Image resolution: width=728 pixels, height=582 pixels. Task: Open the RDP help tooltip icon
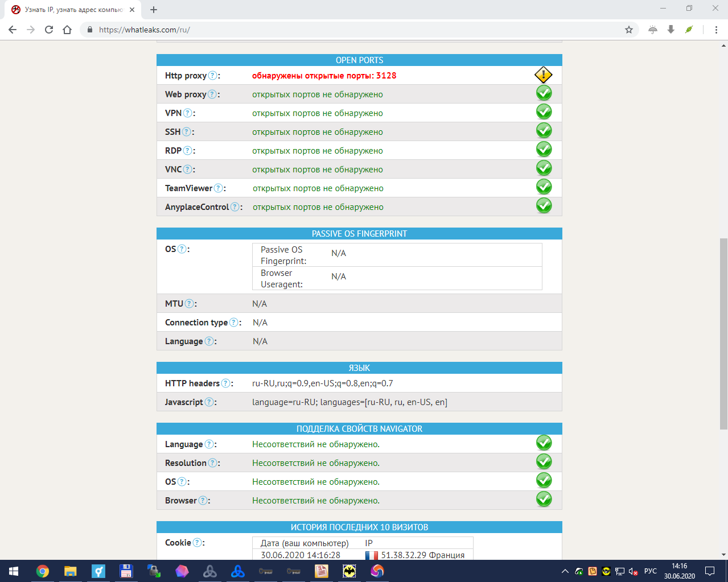[x=188, y=151]
